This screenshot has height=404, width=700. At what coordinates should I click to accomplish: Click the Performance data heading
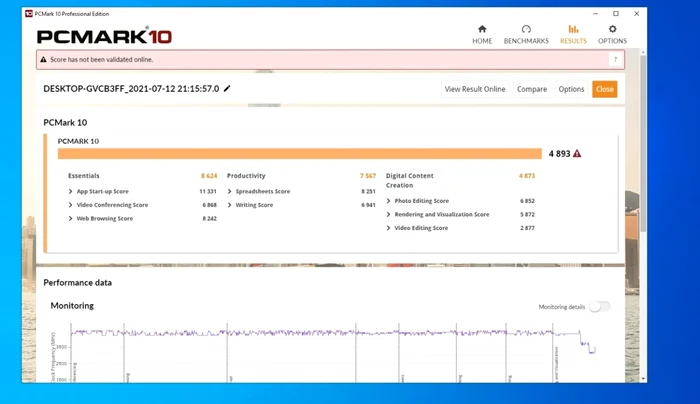tap(78, 283)
